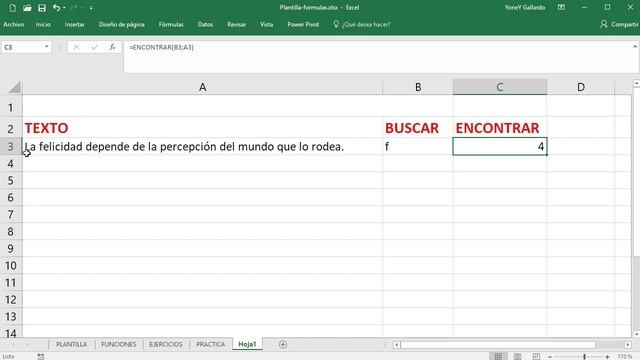Click the YoneY Gallardo account name

pos(524,7)
